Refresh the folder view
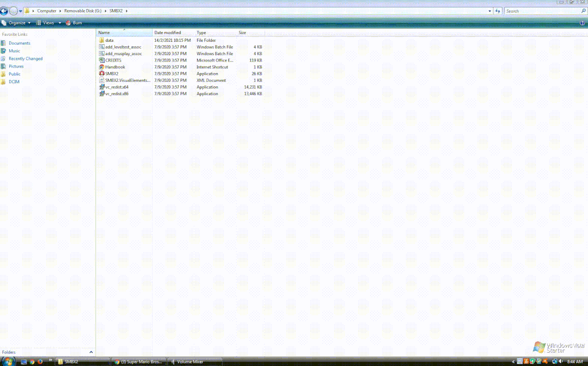Image resolution: width=588 pixels, height=366 pixels. click(x=498, y=11)
